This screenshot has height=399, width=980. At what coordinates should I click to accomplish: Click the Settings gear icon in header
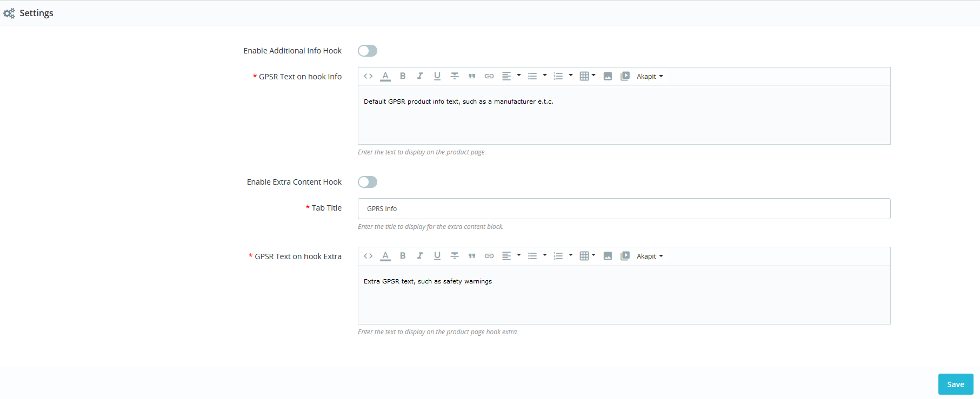pyautogui.click(x=9, y=13)
